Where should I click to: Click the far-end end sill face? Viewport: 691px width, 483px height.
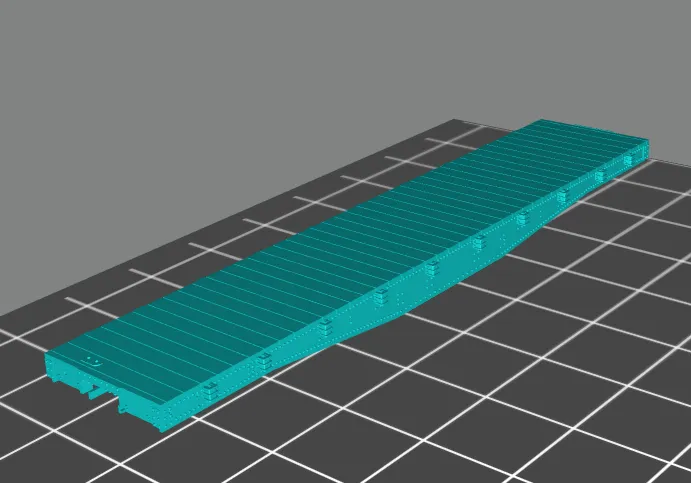(x=645, y=148)
